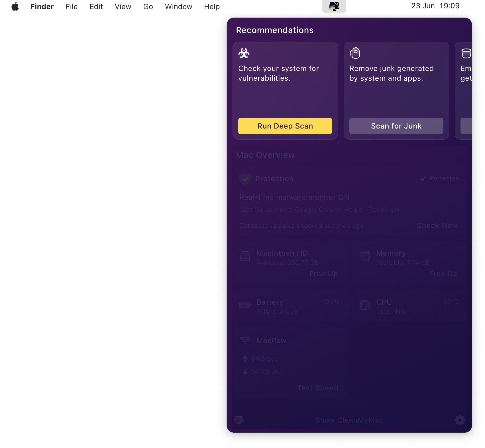Click the Battery charging icon
This screenshot has width=485, height=448.
pyautogui.click(x=245, y=305)
